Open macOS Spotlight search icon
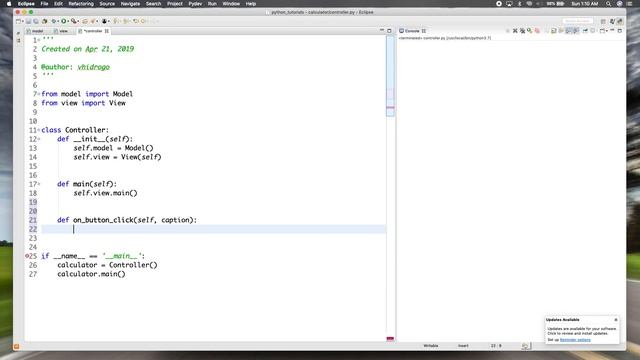The width and height of the screenshot is (640, 360). pyautogui.click(x=608, y=4)
